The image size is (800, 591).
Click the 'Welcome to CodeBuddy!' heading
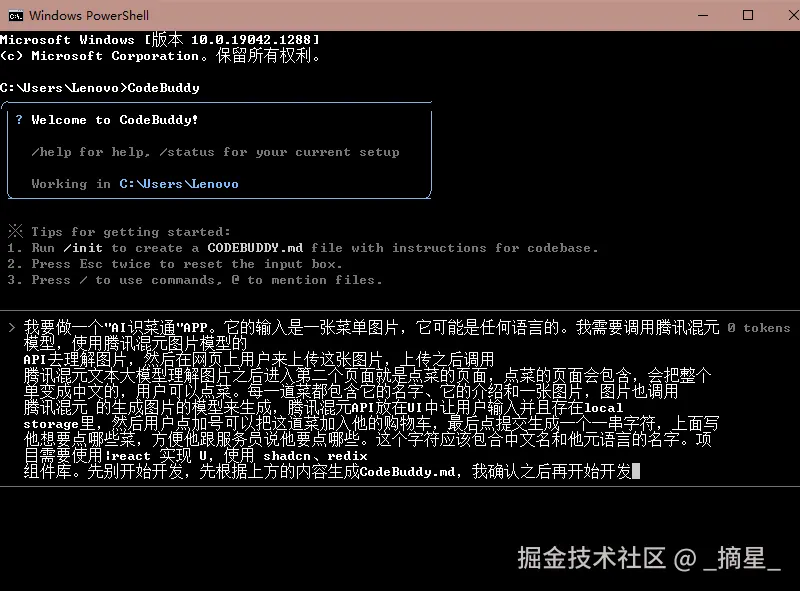(115, 120)
